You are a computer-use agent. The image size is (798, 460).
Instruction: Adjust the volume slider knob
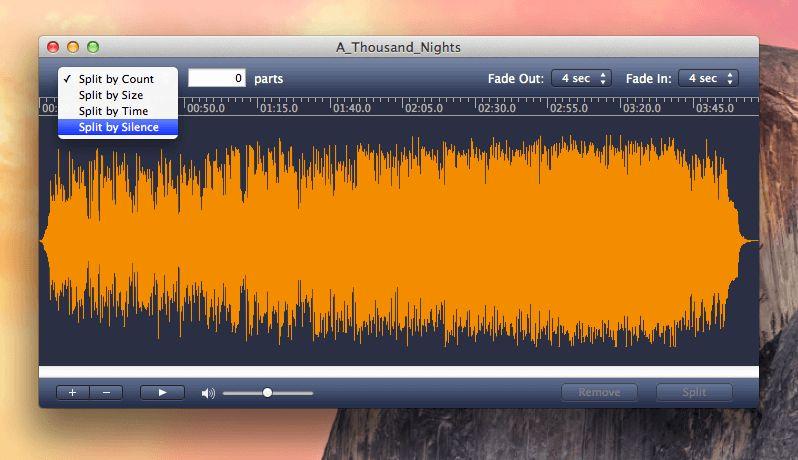267,393
